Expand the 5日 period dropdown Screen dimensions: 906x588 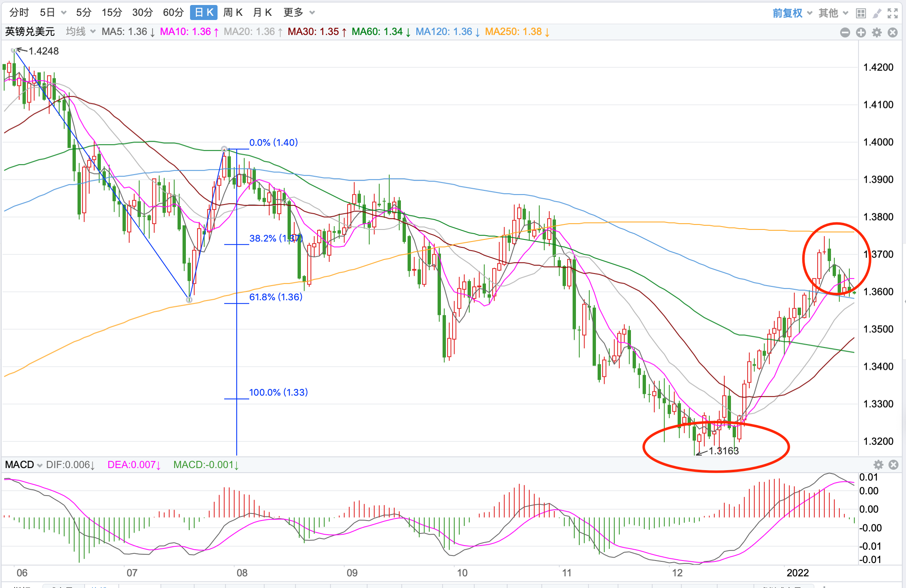[x=53, y=12]
